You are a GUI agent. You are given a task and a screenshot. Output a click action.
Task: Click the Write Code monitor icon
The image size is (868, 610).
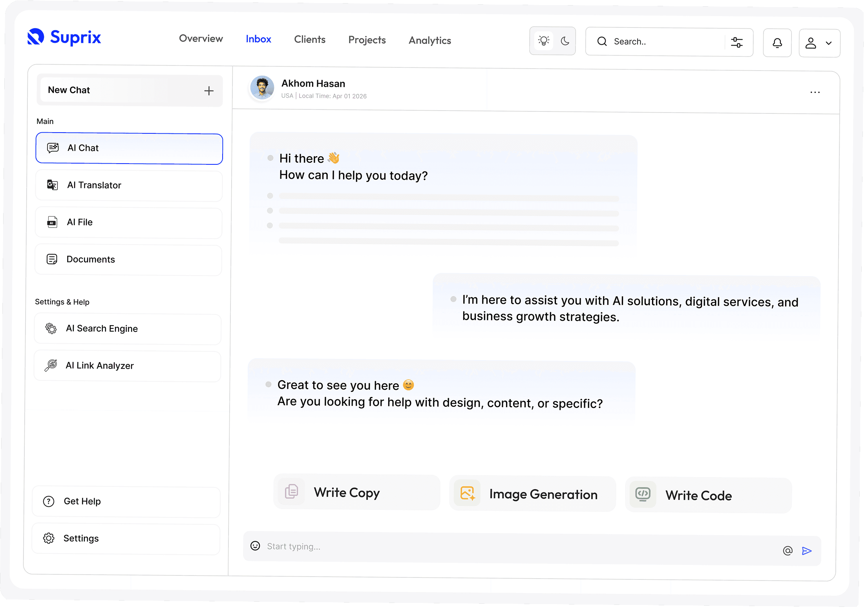(x=643, y=494)
